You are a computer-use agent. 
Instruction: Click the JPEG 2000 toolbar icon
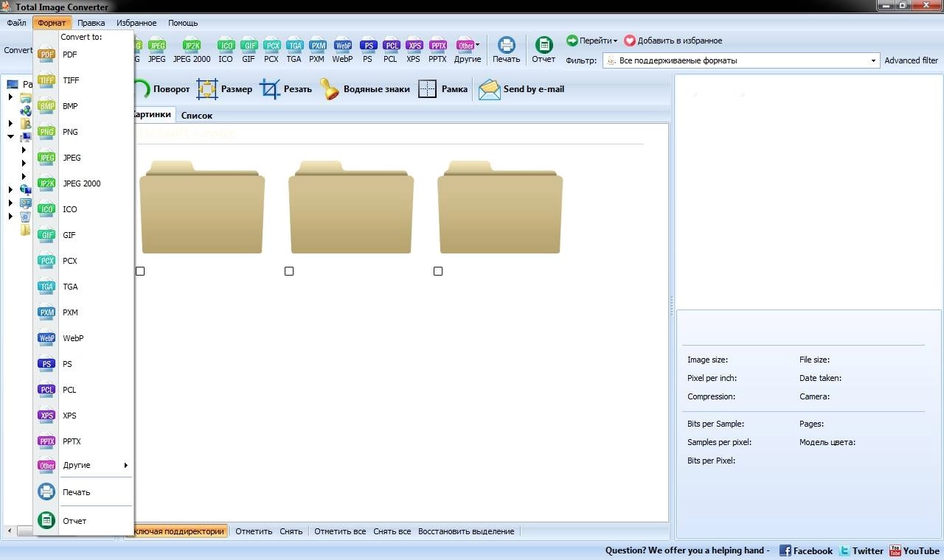pos(192,50)
